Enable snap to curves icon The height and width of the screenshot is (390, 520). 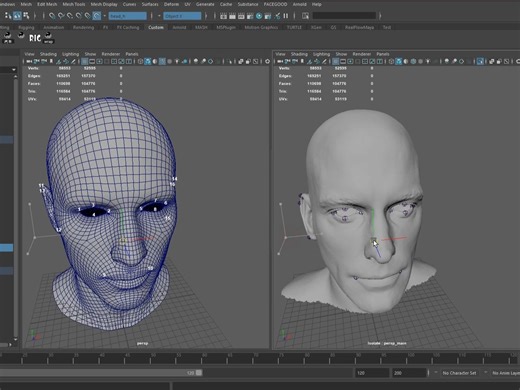pos(61,16)
